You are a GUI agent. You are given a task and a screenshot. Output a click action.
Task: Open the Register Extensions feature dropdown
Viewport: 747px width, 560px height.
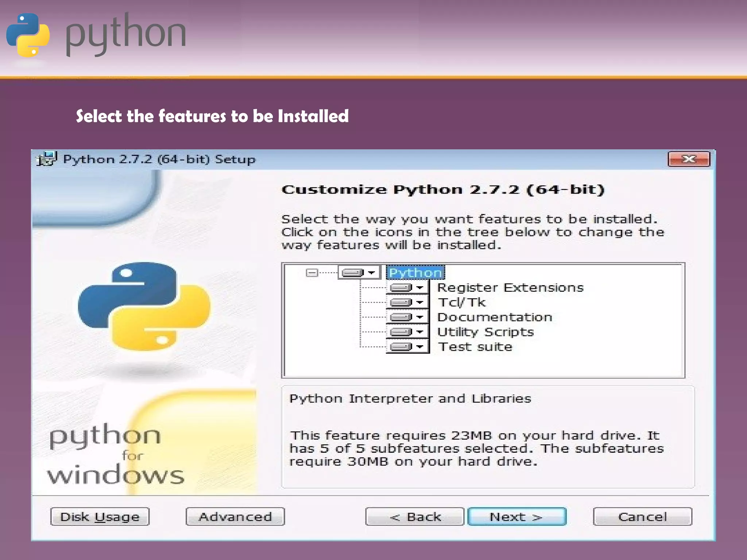point(407,288)
